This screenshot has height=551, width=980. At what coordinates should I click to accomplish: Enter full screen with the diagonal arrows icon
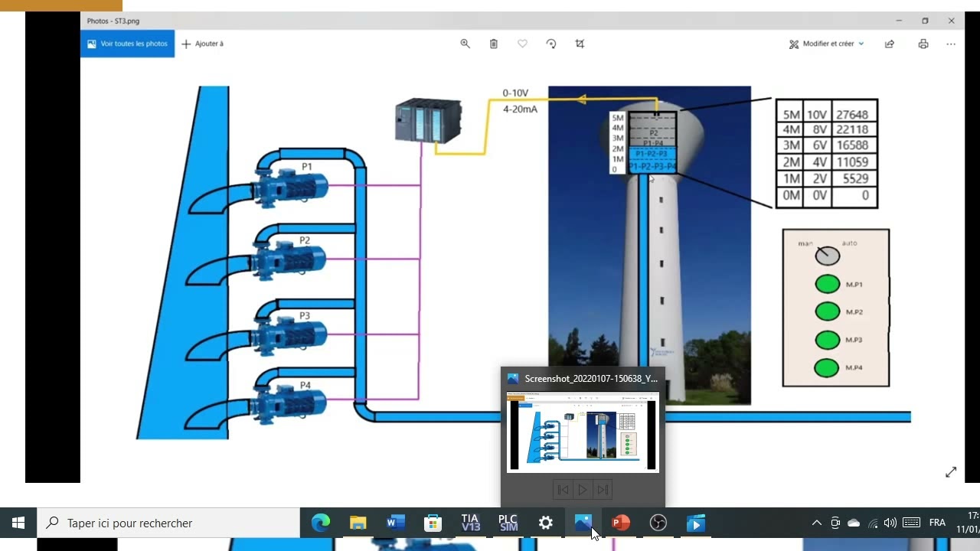[x=951, y=472]
